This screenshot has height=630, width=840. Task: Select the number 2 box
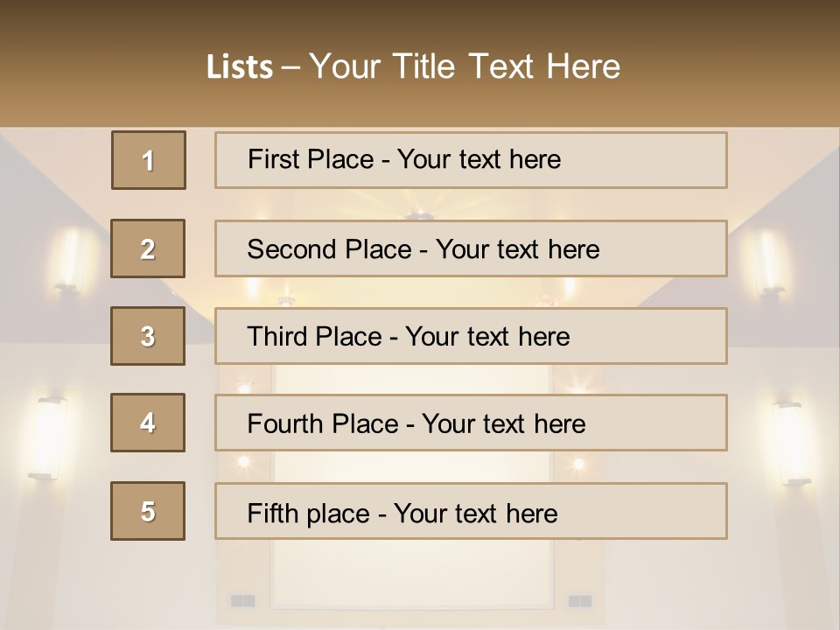coord(148,248)
